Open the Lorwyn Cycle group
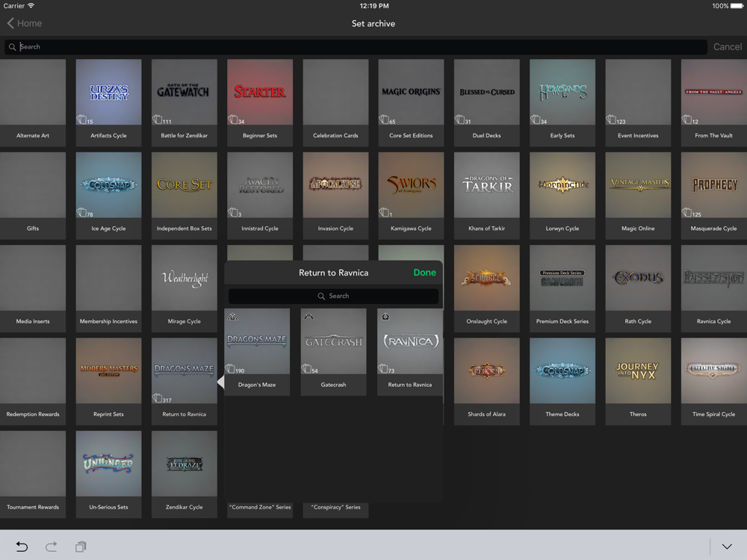This screenshot has width=747, height=560. click(x=562, y=196)
